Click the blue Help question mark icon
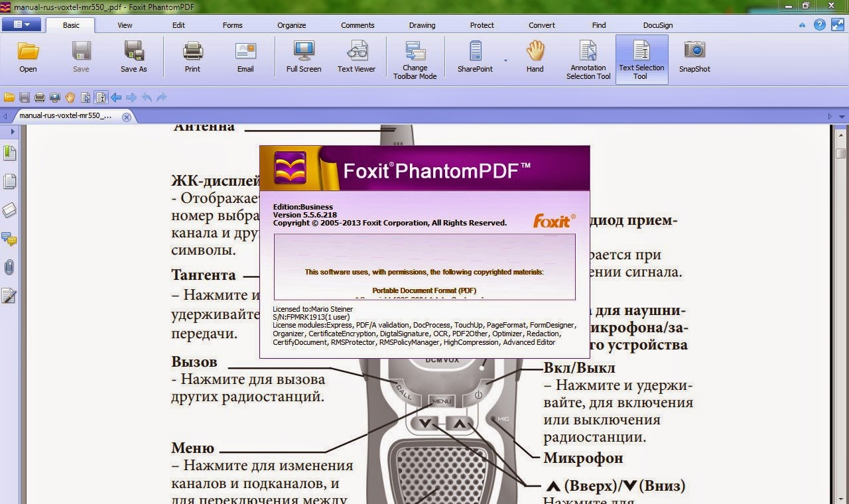Image resolution: width=849 pixels, height=504 pixels. click(820, 25)
